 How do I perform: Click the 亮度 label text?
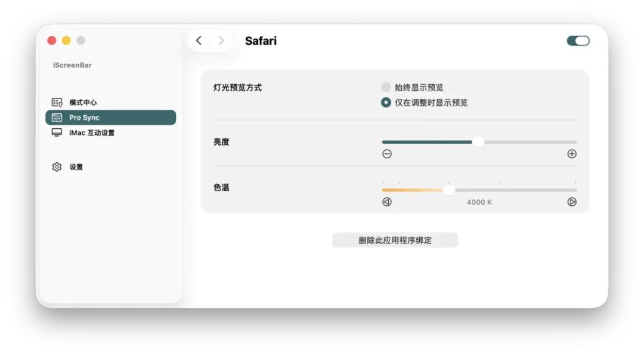pos(221,142)
